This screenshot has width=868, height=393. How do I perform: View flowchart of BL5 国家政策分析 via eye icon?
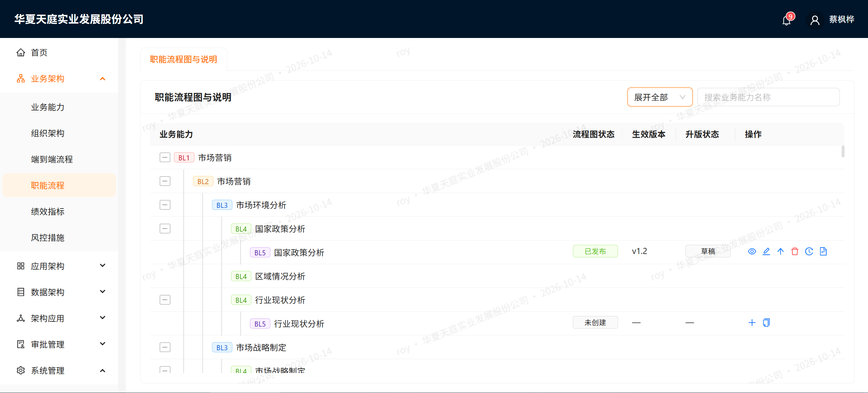pyautogui.click(x=752, y=251)
